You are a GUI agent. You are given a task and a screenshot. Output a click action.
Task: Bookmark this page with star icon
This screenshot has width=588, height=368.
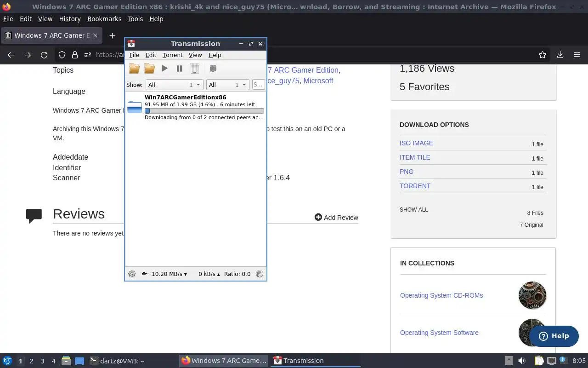(x=543, y=55)
